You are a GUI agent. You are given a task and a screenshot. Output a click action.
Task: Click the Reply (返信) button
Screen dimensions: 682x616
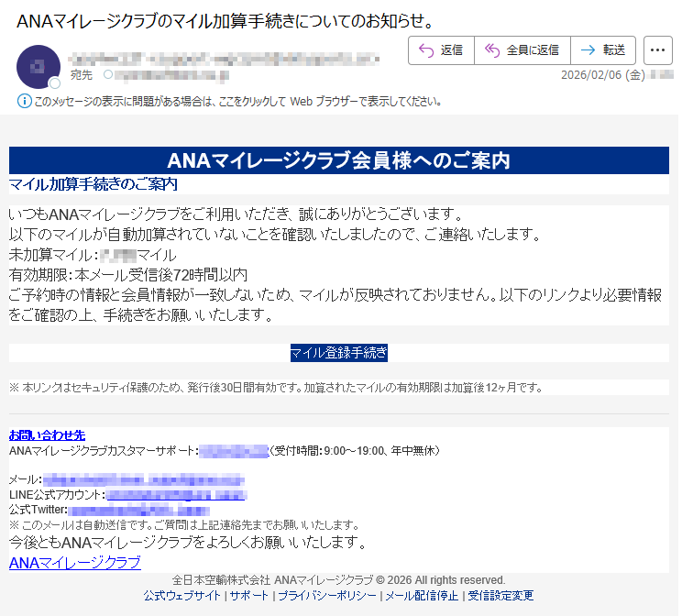click(441, 50)
